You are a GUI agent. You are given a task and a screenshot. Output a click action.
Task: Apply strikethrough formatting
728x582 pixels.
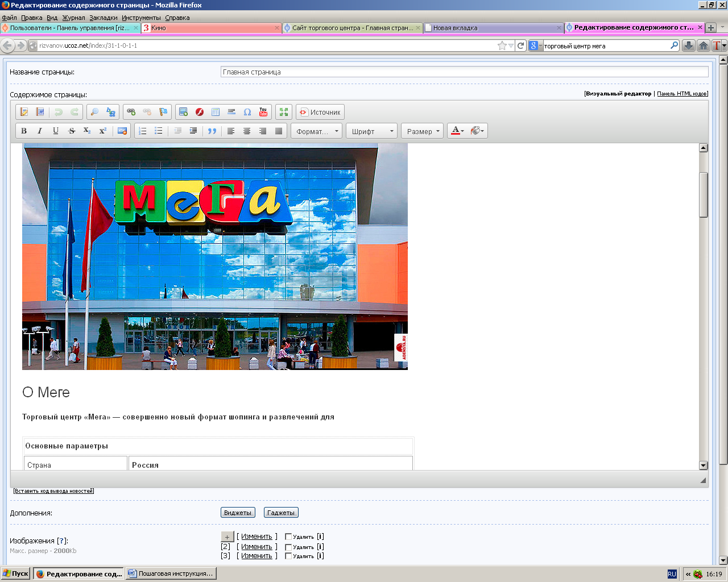[72, 131]
